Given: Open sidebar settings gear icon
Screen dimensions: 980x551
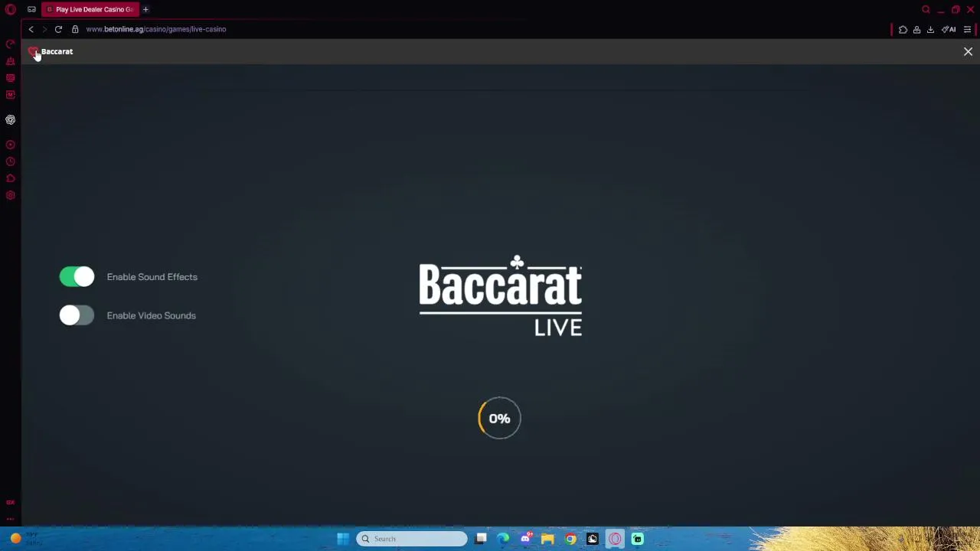Looking at the screenshot, I should (x=11, y=195).
